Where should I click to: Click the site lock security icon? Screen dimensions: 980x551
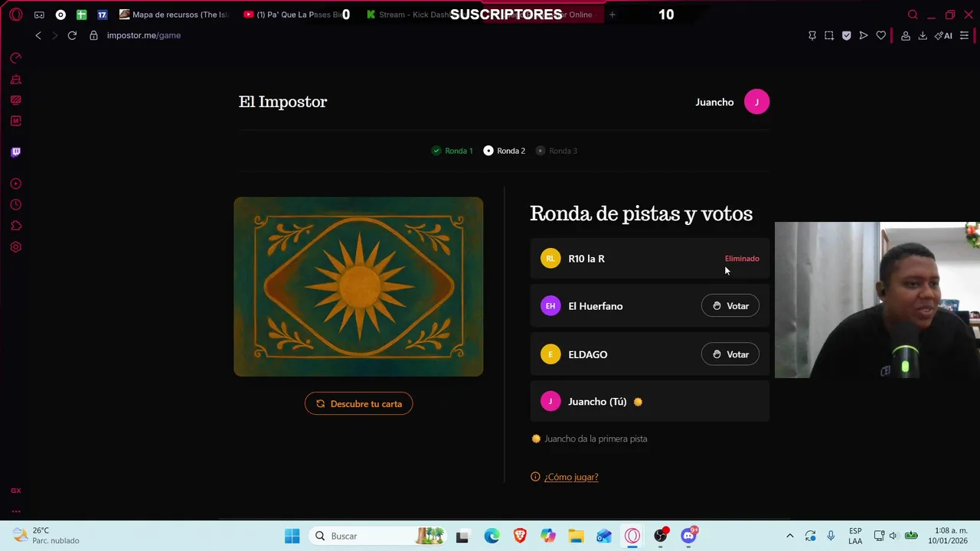click(x=93, y=35)
